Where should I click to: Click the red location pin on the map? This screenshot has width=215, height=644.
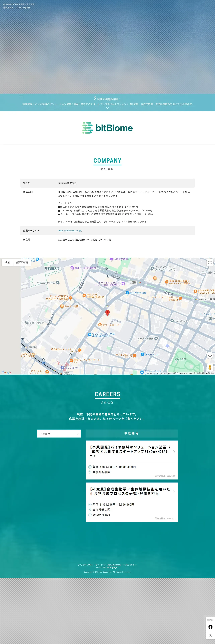pos(107,313)
